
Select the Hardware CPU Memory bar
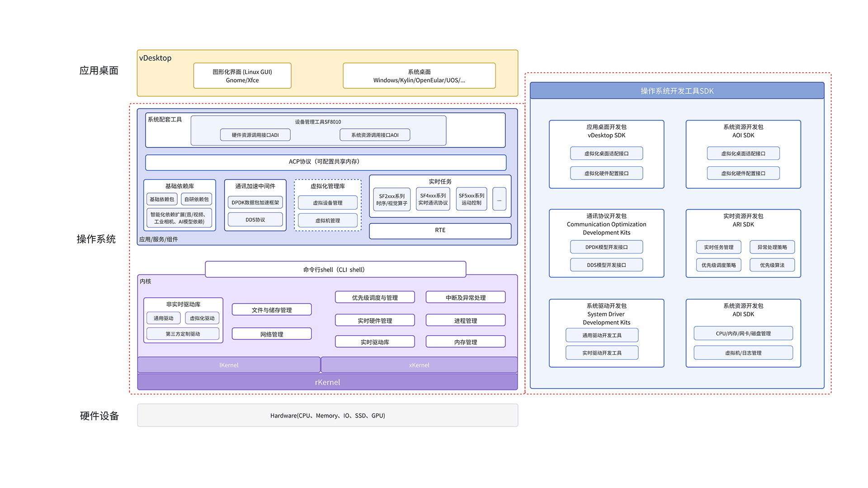click(327, 416)
